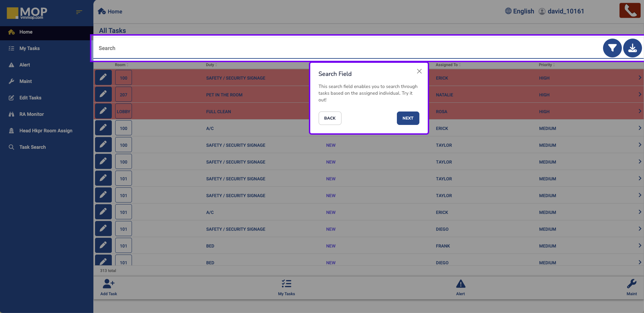Sort by Priority column header
This screenshot has height=313, width=644.
[546, 65]
